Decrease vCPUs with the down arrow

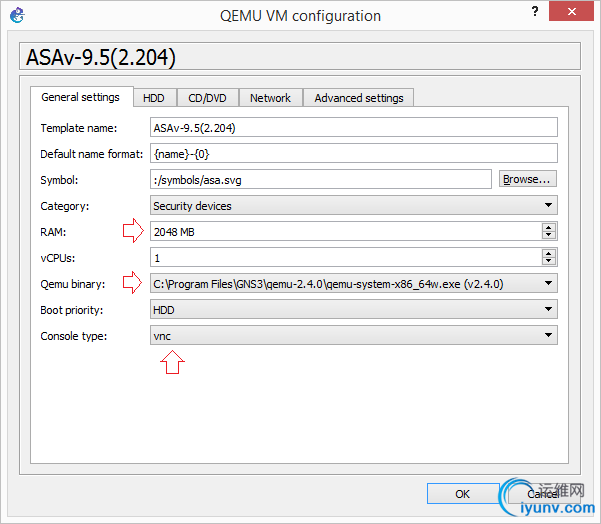coord(548,261)
